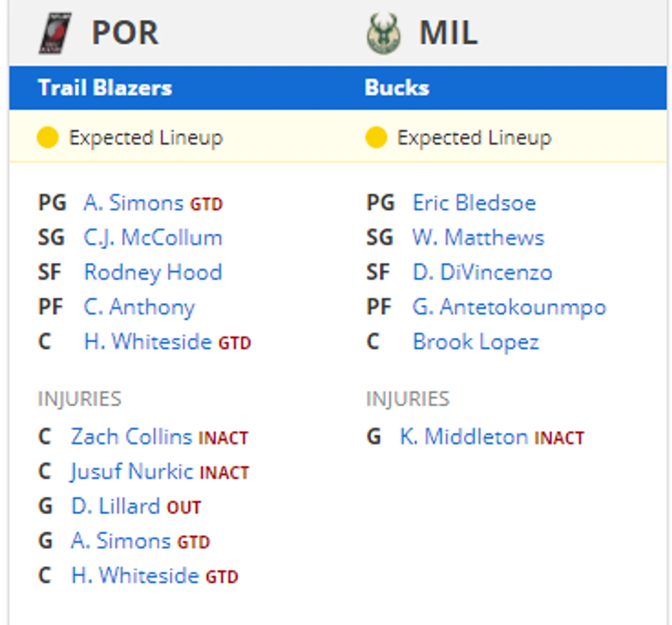672x625 pixels.
Task: Open Rodney Hood player page
Action: 153,272
